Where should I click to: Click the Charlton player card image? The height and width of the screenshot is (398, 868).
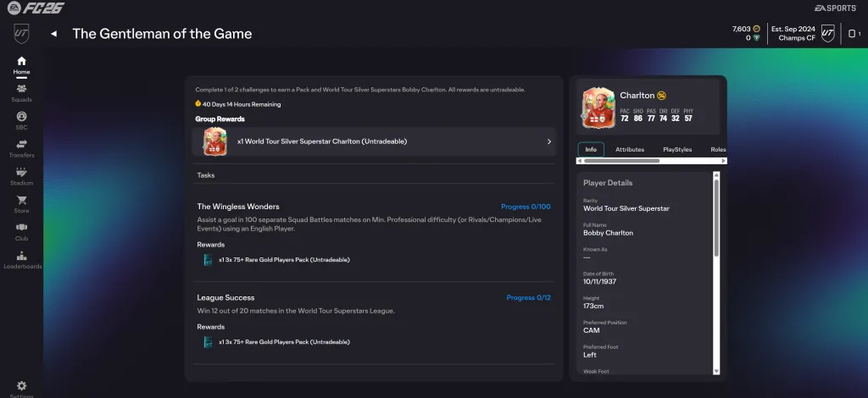point(598,108)
